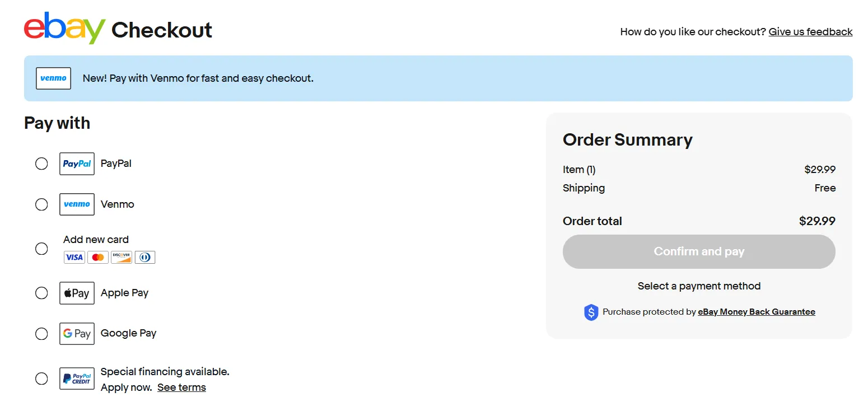Click the Apple Pay logo icon
The image size is (868, 411).
(77, 293)
